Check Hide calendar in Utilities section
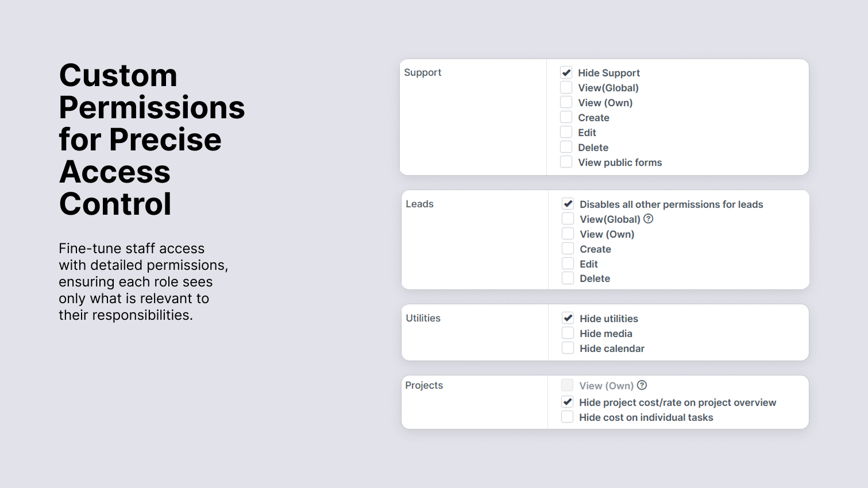 (568, 347)
